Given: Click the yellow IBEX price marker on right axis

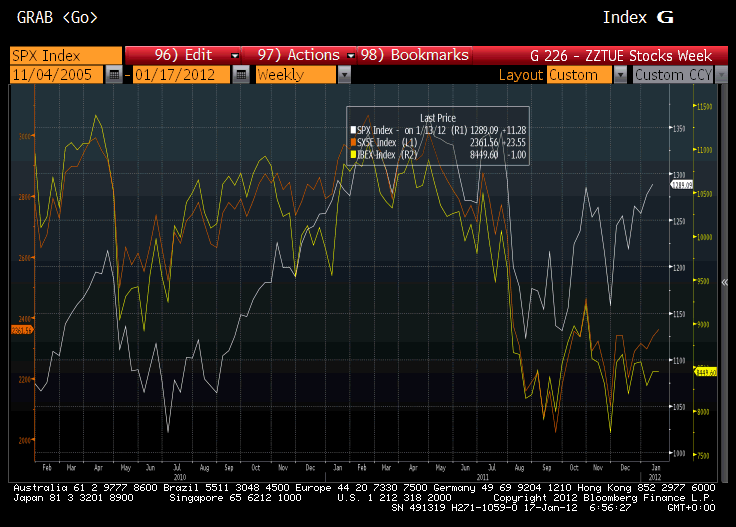Looking at the screenshot, I should 705,372.
